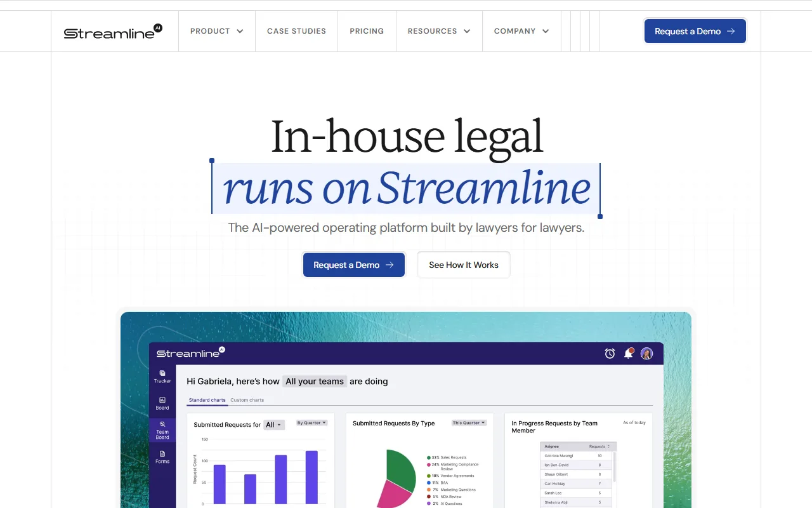Click the highlighted runs on Streamline text

pos(406,188)
